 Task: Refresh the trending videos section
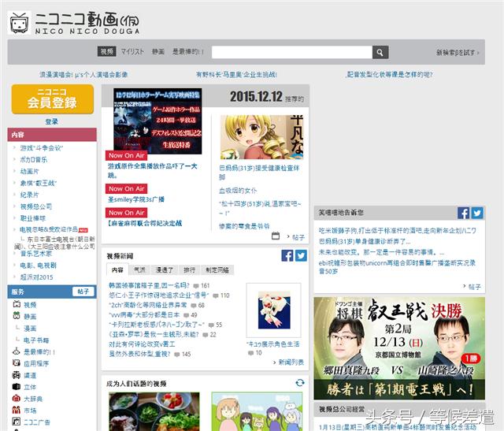[299, 383]
